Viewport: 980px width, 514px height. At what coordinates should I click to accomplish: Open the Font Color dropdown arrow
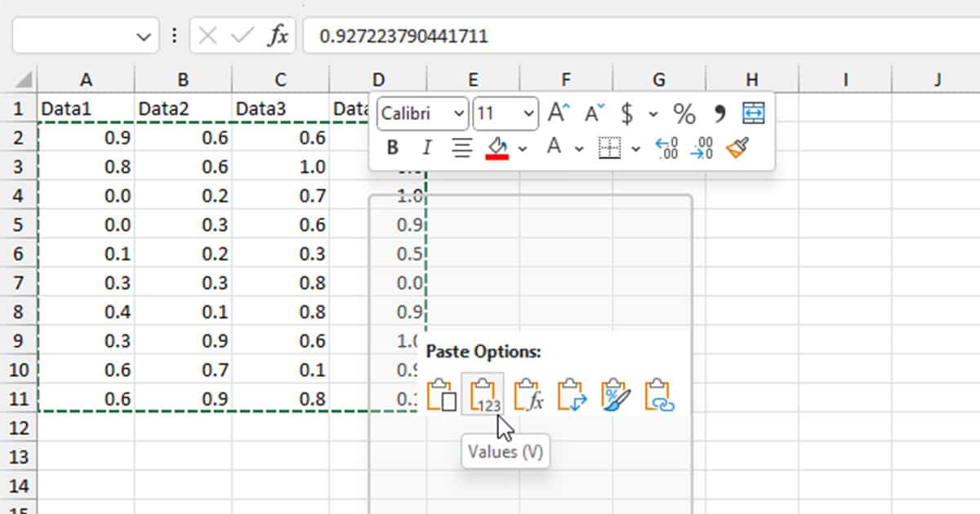(x=578, y=149)
